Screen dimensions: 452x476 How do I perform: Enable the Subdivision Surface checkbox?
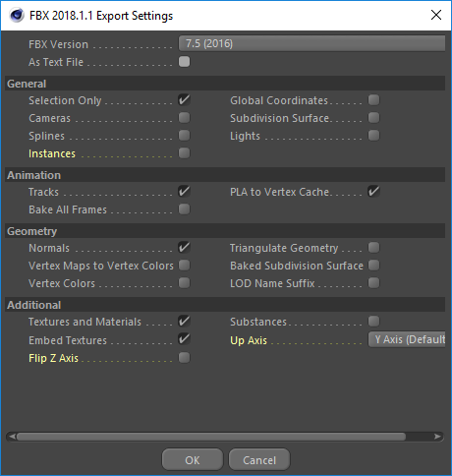coord(373,118)
